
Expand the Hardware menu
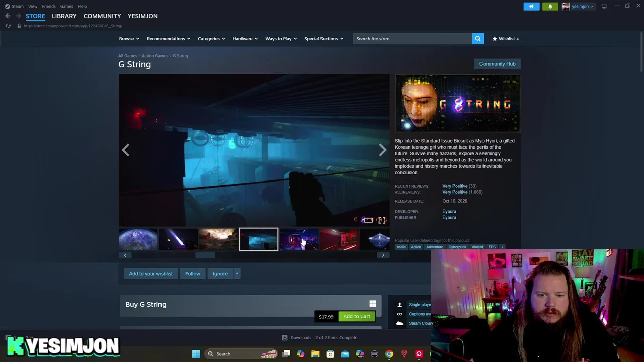coord(245,39)
